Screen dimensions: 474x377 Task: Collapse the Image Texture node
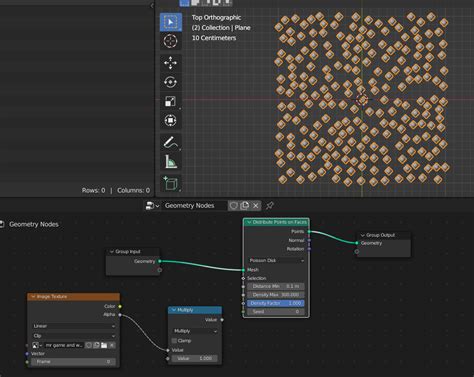(33, 297)
